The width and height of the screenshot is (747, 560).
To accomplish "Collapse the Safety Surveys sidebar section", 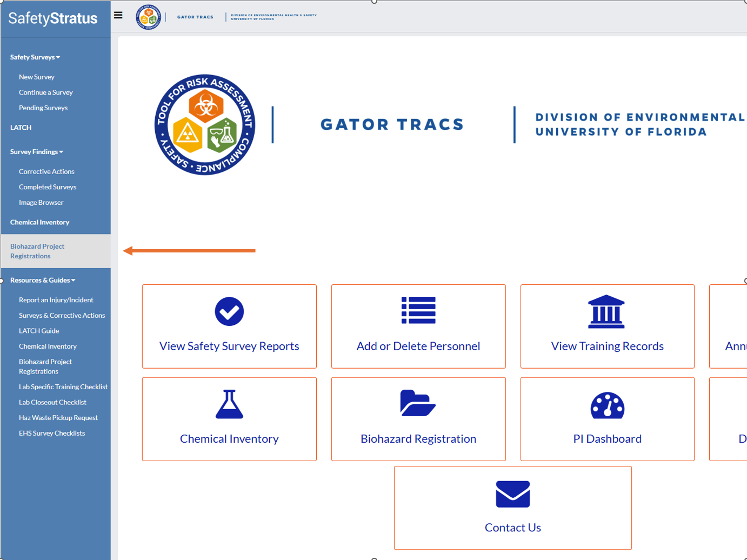I will coord(35,57).
